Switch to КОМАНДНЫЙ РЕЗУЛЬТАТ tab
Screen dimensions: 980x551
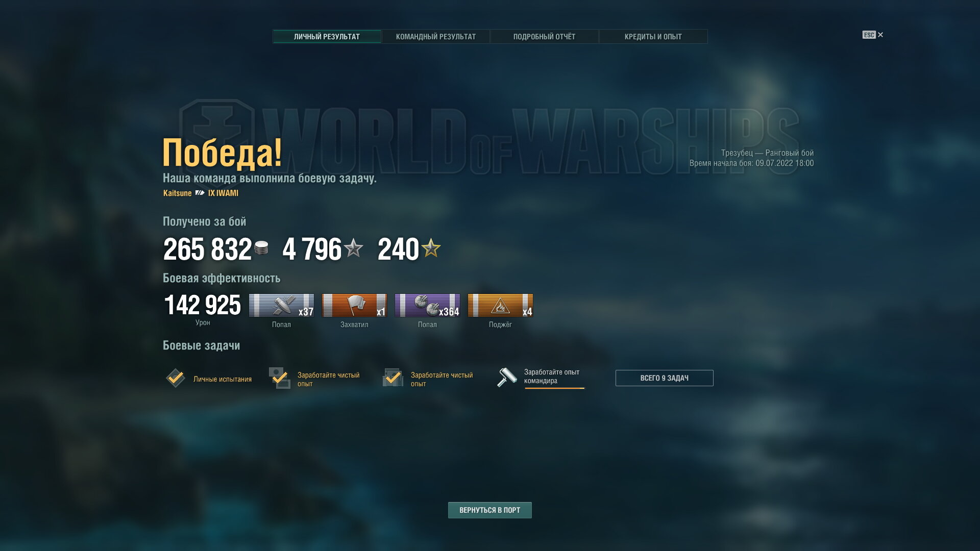[x=436, y=37]
